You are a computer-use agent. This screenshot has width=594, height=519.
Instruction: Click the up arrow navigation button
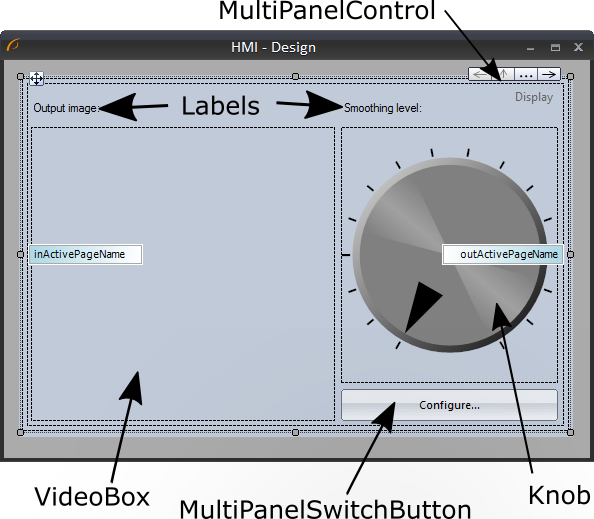(503, 74)
